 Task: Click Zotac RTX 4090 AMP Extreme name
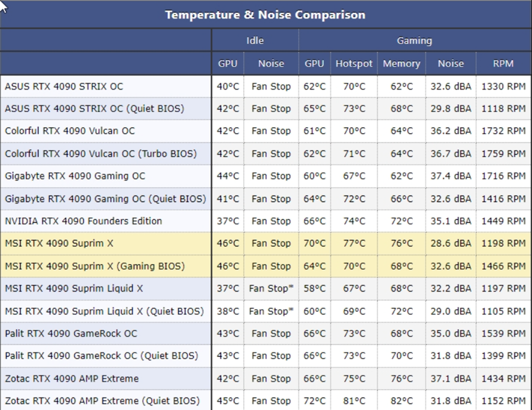point(72,378)
